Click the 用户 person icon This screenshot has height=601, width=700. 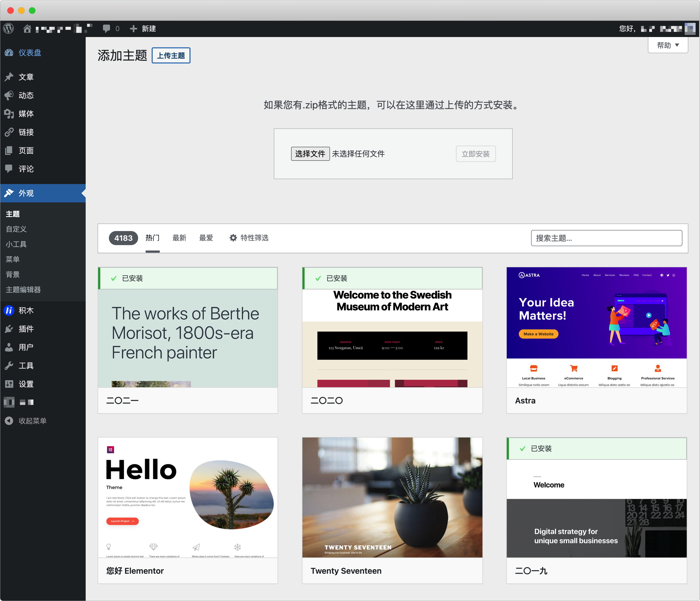pos(9,347)
